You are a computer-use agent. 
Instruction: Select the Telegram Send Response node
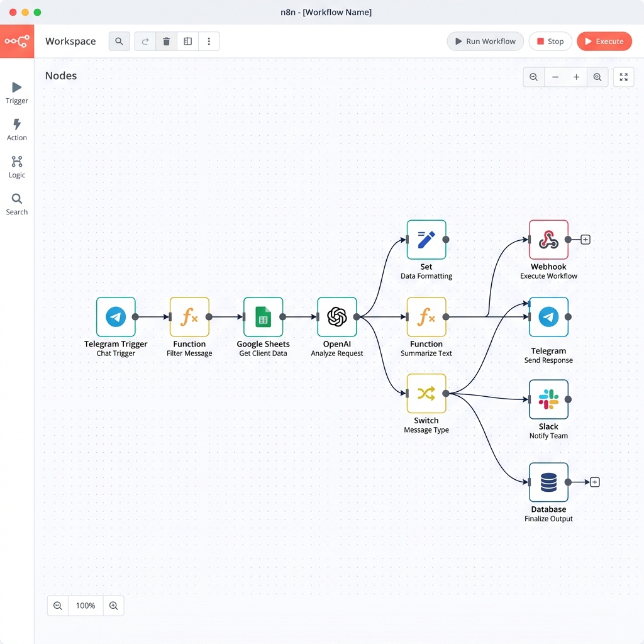pyautogui.click(x=548, y=317)
